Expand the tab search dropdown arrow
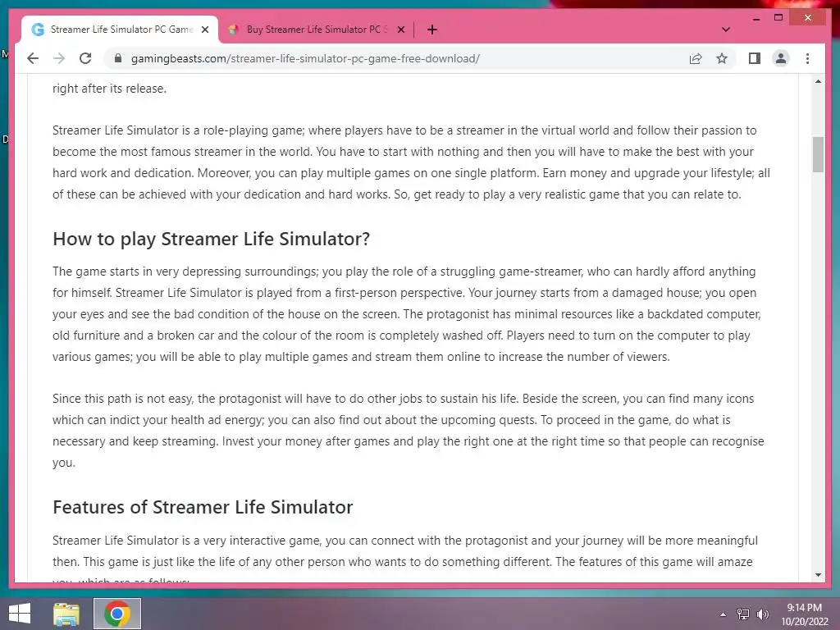 726,30
